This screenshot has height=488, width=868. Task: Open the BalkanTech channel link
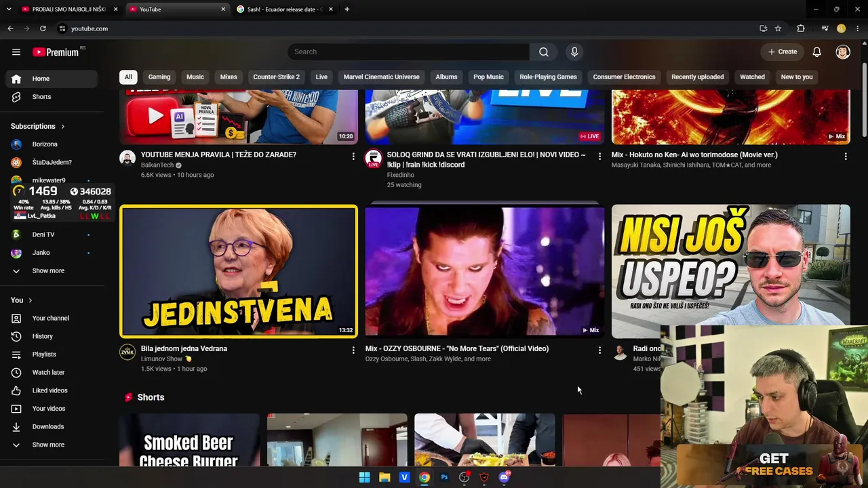click(157, 165)
